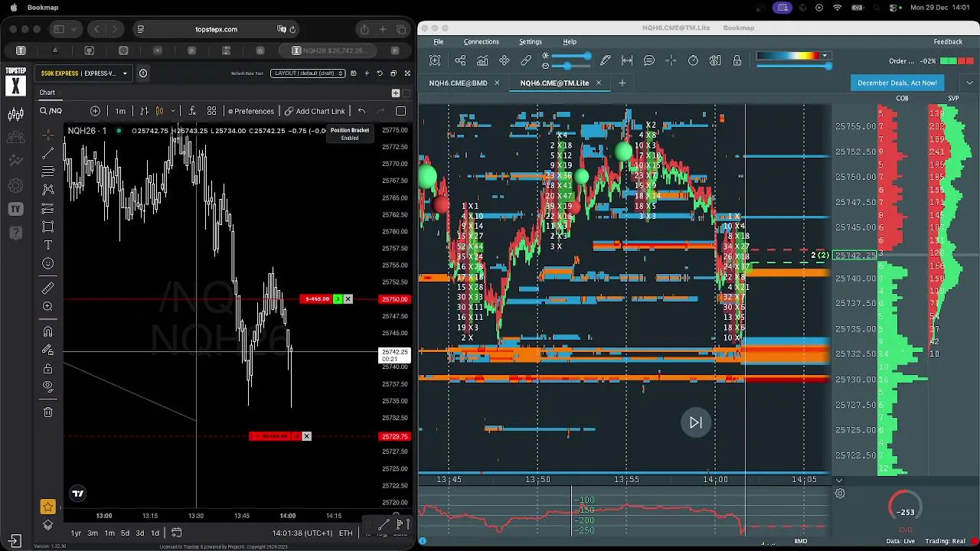Open the 1m interval selector
This screenshot has height=551, width=980.
pyautogui.click(x=120, y=111)
